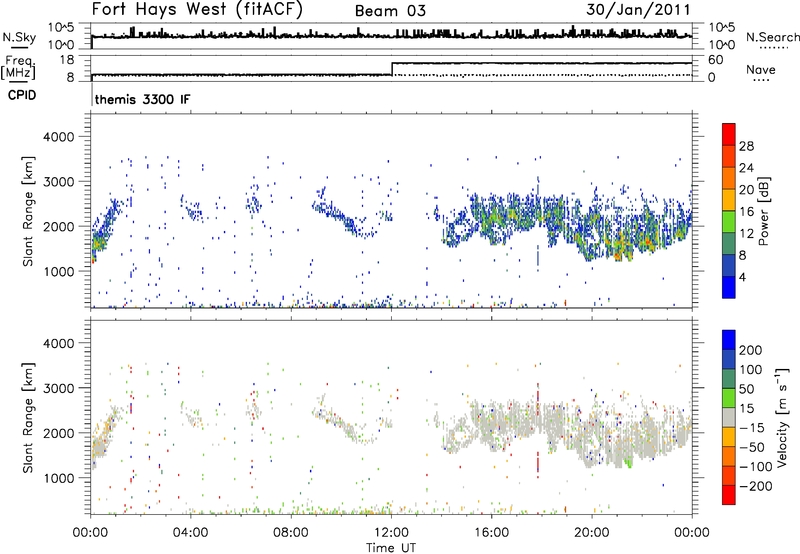Image resolution: width=800 pixels, height=554 pixels.
Task: Click the "Nave" legend label
Action: [761, 69]
